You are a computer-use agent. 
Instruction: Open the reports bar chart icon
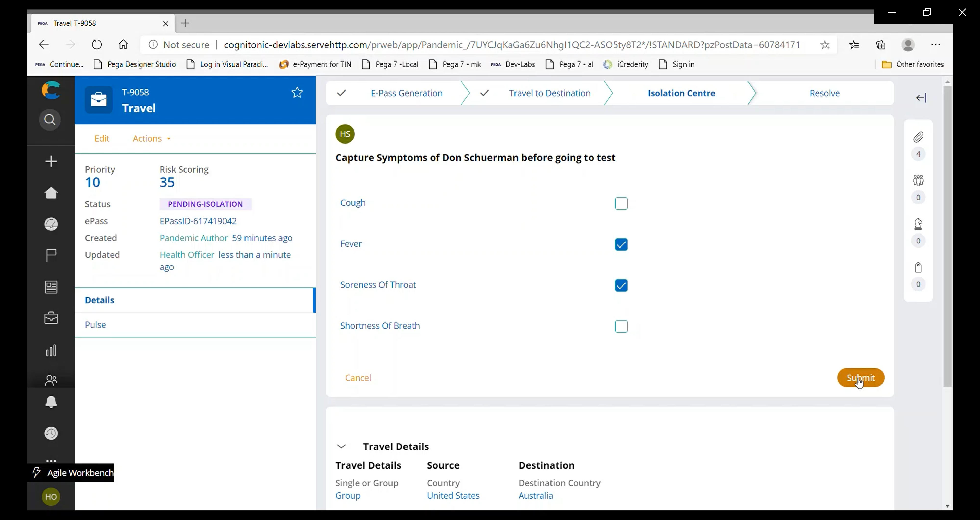click(51, 350)
